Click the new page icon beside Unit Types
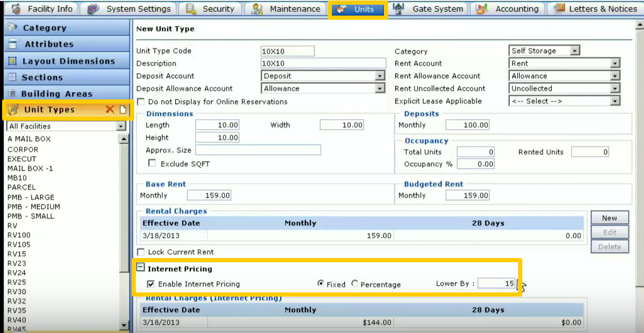Screen dimensions: 644x333 [123, 109]
